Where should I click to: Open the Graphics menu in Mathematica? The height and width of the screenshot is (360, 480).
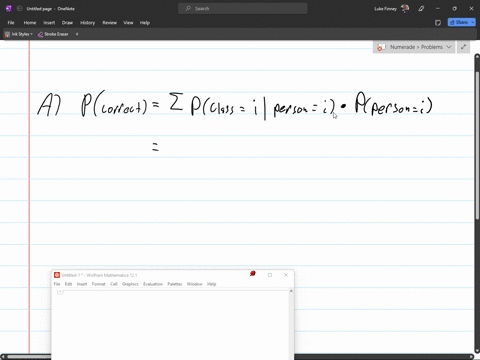130,284
